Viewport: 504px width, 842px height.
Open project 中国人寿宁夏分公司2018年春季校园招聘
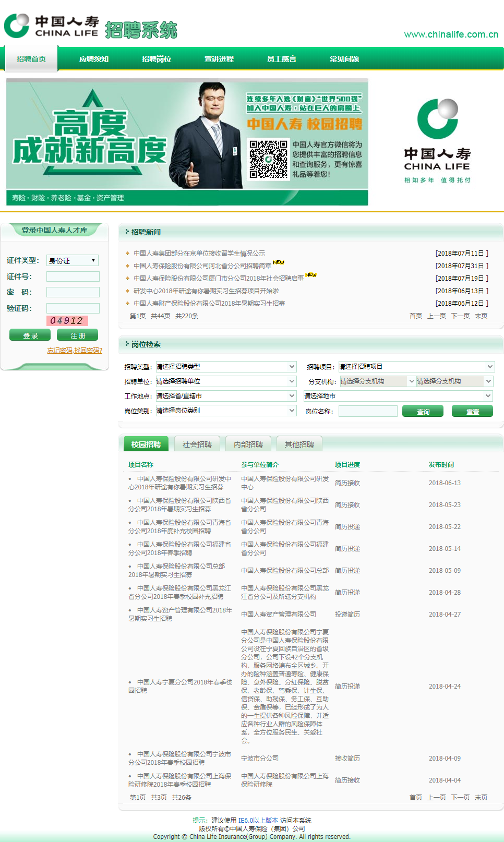pyautogui.click(x=180, y=686)
